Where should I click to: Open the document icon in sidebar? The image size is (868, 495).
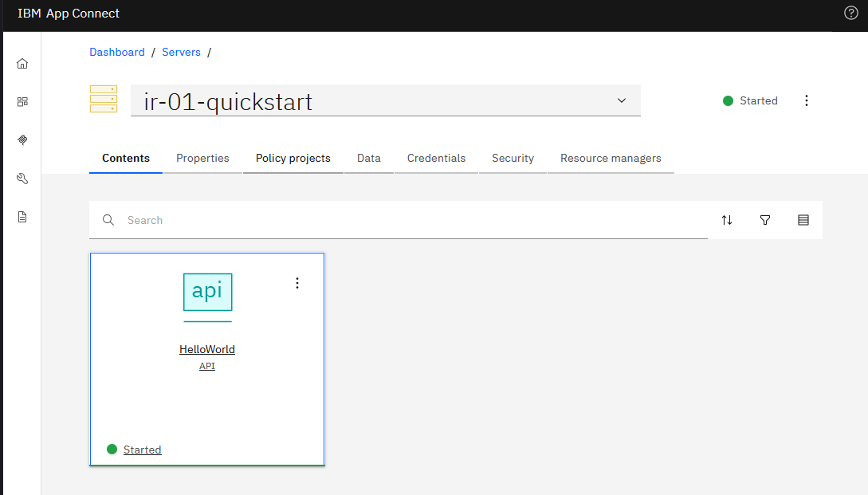click(22, 217)
